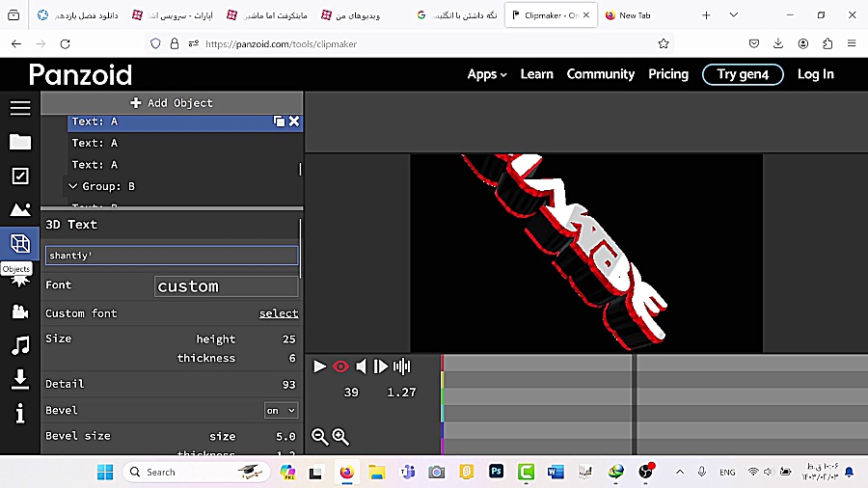The image size is (868, 488).
Task: Open the Background landscape panel icon
Action: (20, 209)
